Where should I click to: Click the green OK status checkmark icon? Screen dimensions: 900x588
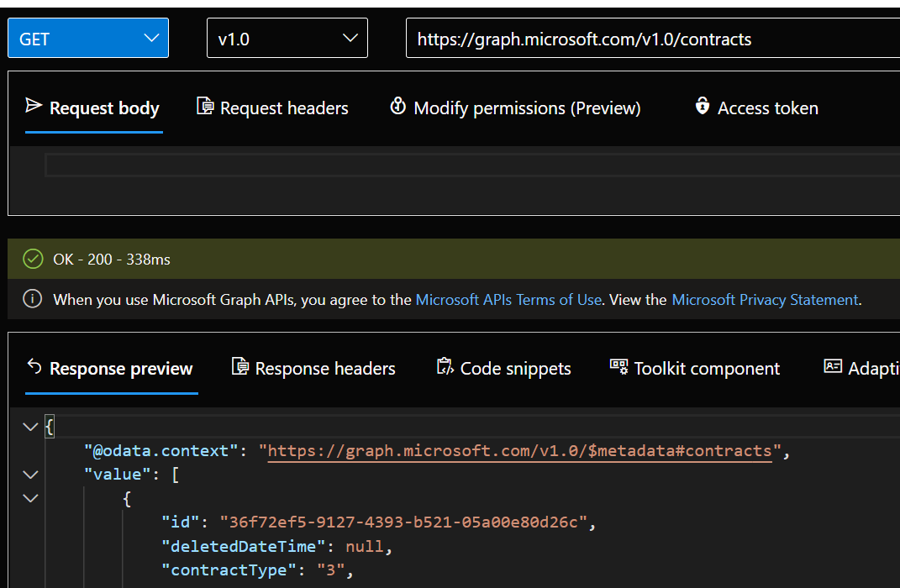point(33,259)
